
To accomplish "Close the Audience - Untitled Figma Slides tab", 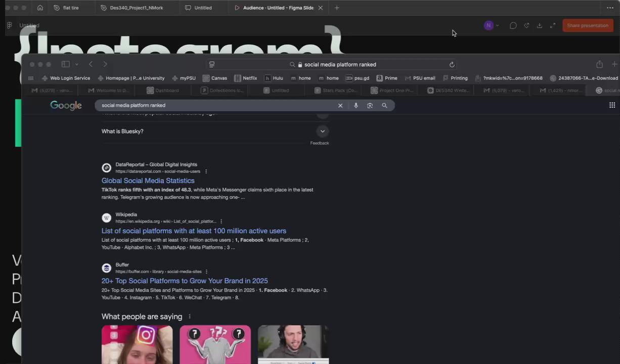I will point(321,8).
